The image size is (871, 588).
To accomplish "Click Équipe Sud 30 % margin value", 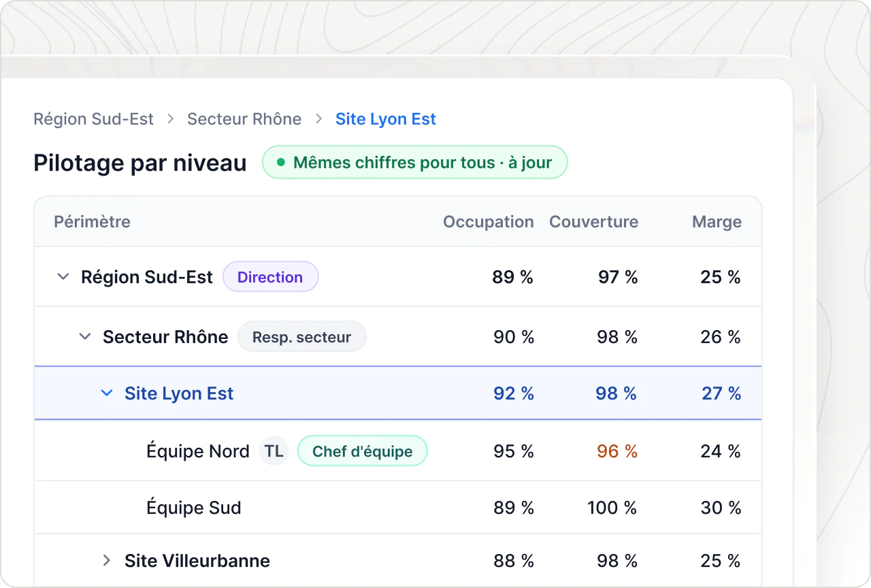I will tap(721, 508).
